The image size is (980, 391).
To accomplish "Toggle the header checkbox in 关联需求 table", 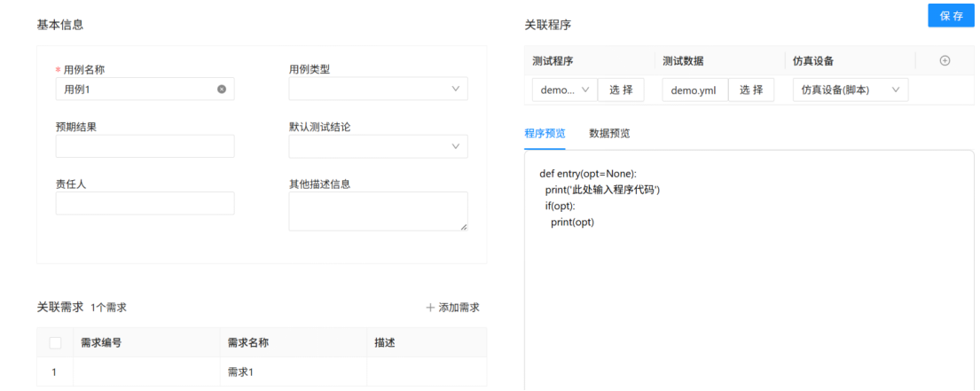I will (x=55, y=342).
